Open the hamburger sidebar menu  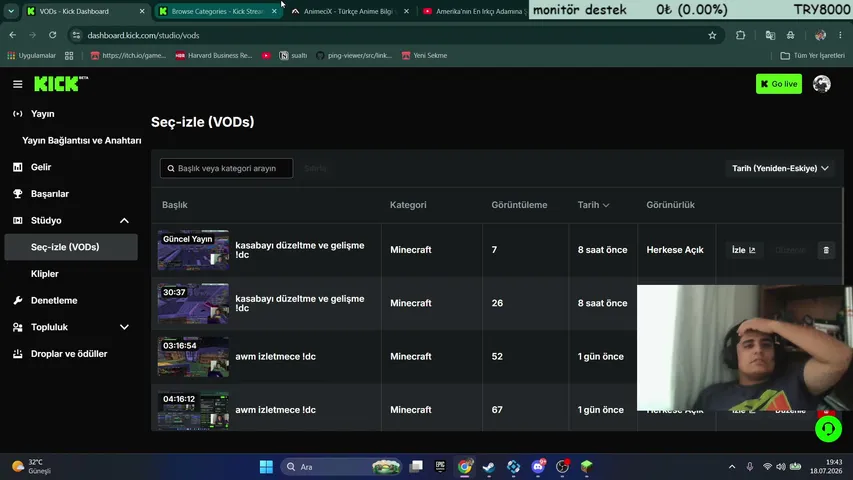click(x=17, y=84)
